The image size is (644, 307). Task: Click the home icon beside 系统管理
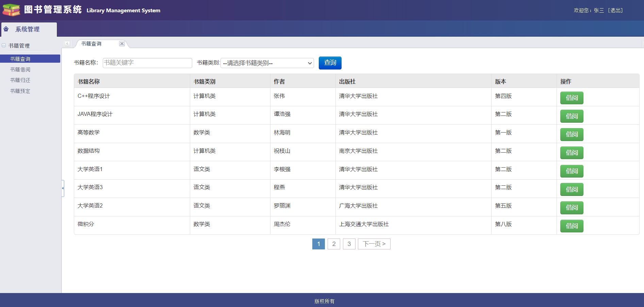[6, 29]
